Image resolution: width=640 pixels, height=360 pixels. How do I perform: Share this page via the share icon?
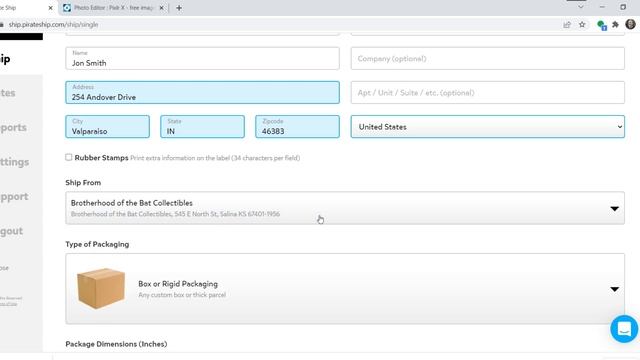(x=567, y=24)
